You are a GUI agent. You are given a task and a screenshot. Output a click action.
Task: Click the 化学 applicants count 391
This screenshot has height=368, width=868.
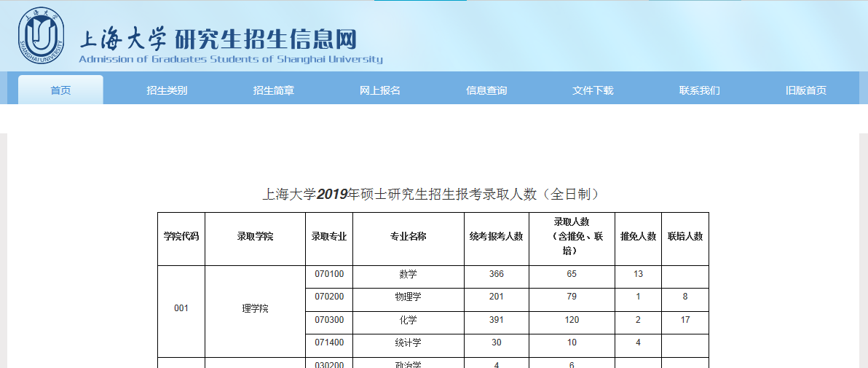[497, 321]
